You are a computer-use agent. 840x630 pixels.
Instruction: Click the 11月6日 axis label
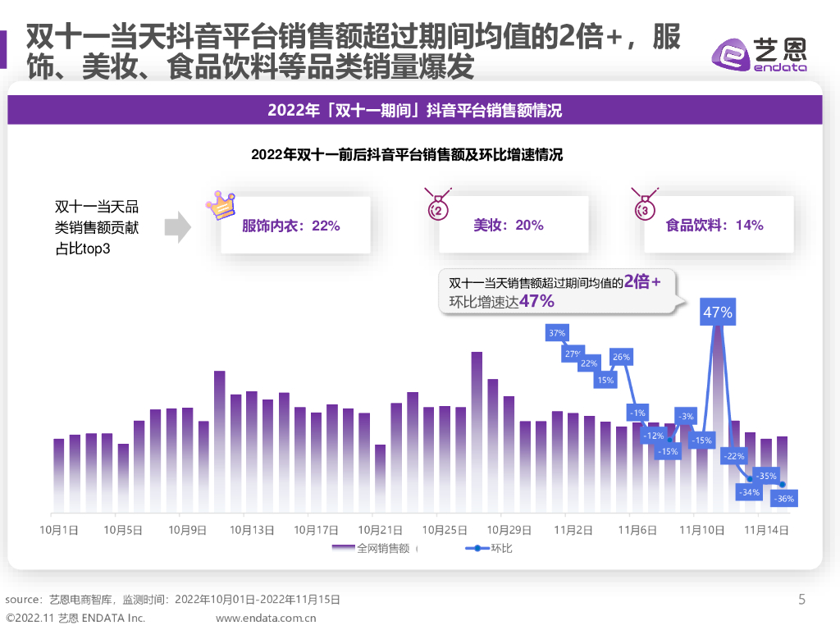point(637,530)
